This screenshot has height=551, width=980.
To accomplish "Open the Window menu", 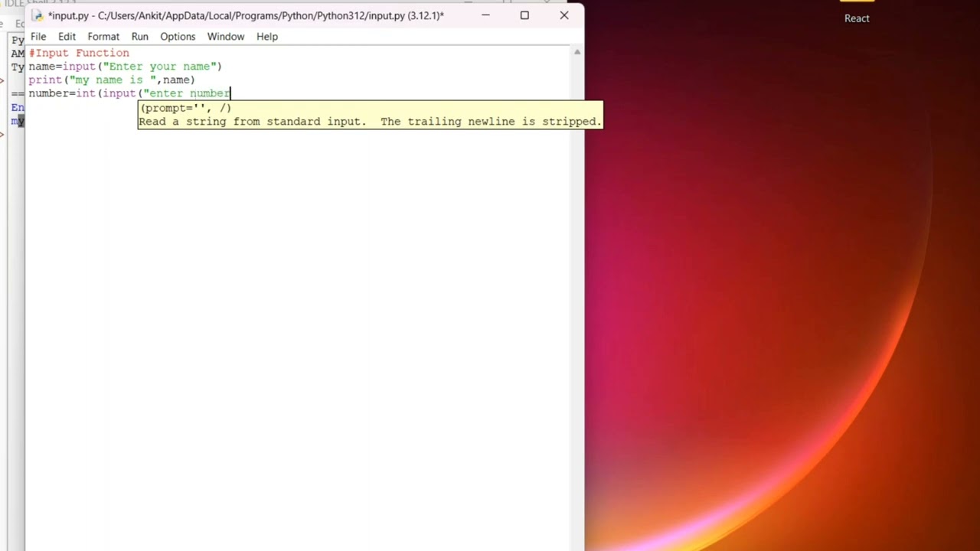I will pos(226,37).
